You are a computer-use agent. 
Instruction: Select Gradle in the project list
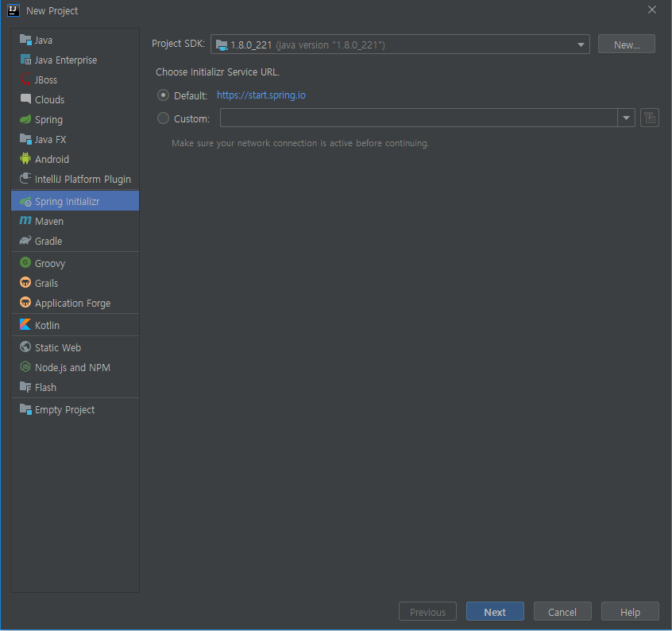pos(75,241)
